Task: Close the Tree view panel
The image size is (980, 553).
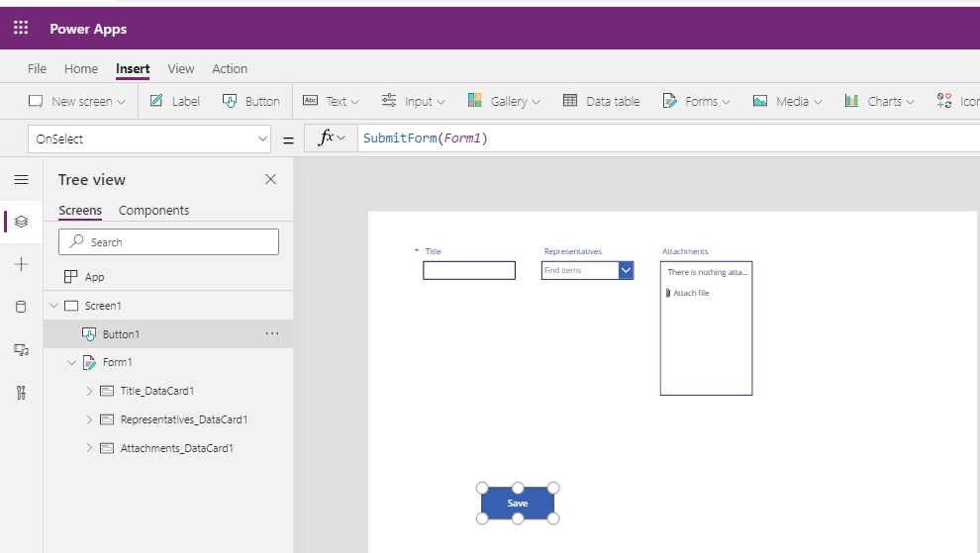Action: pos(270,179)
